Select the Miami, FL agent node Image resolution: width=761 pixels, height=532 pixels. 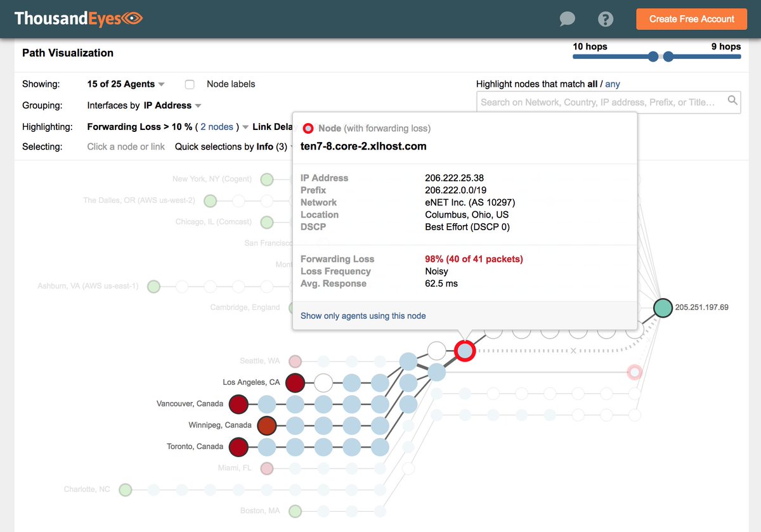click(x=267, y=469)
